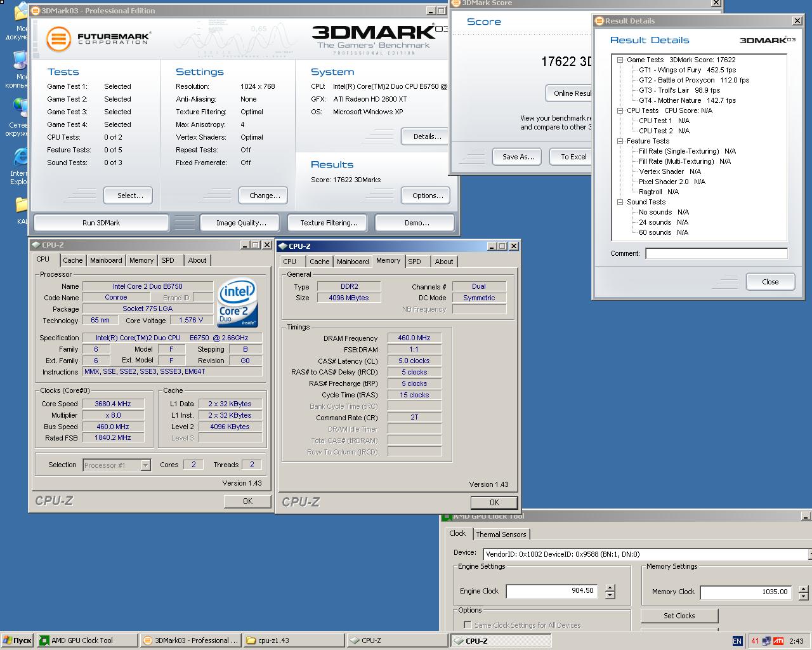Switch to 3DMark03 taskbar item
Viewport: 812px width, 650px height.
(x=190, y=640)
